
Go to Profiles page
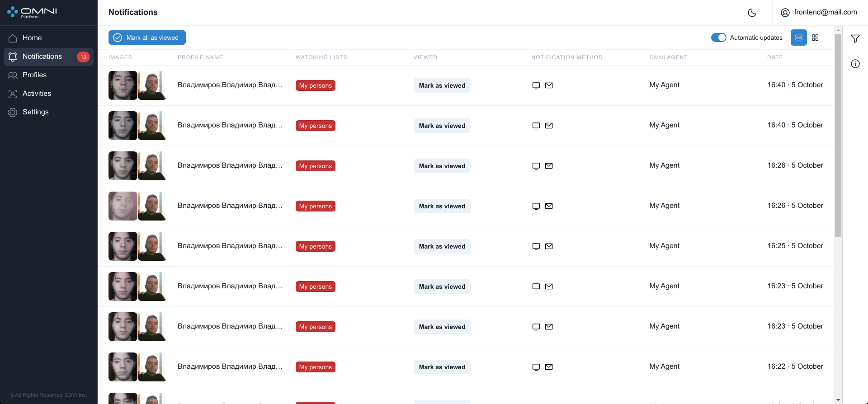[x=48, y=75]
